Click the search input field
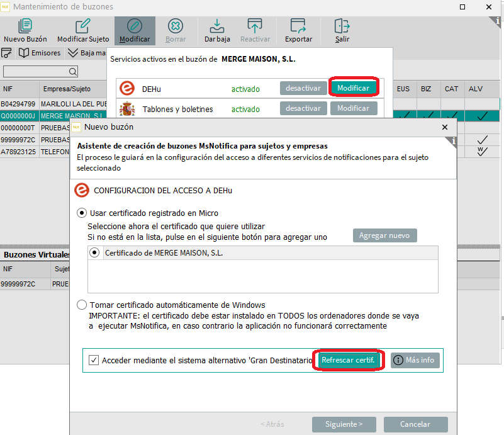This screenshot has height=435, width=504. pos(36,71)
